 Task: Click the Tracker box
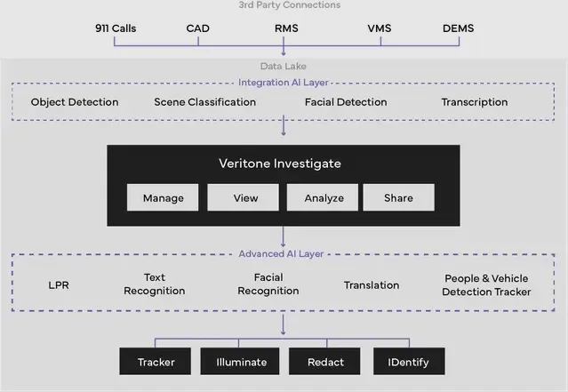point(156,362)
